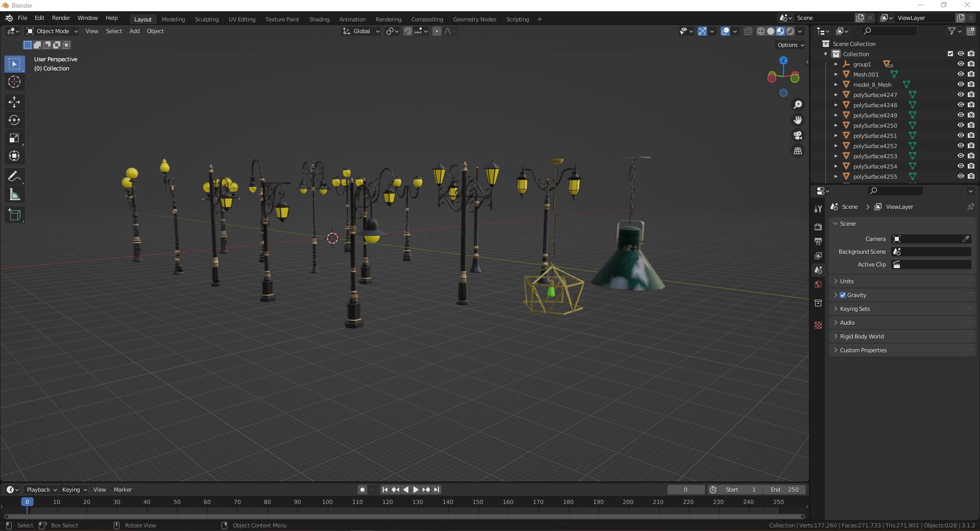The height and width of the screenshot is (531, 980).
Task: Choose the Add Cube tool
Action: 14,215
